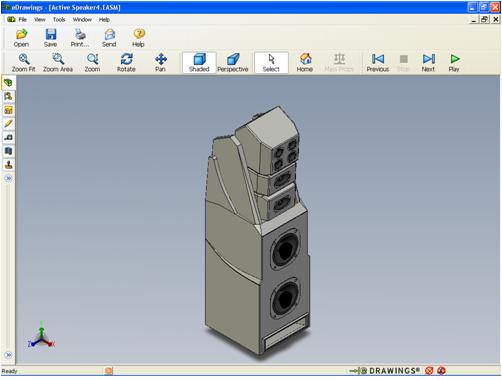Select the Zoom tool
The image size is (502, 380).
click(x=92, y=63)
